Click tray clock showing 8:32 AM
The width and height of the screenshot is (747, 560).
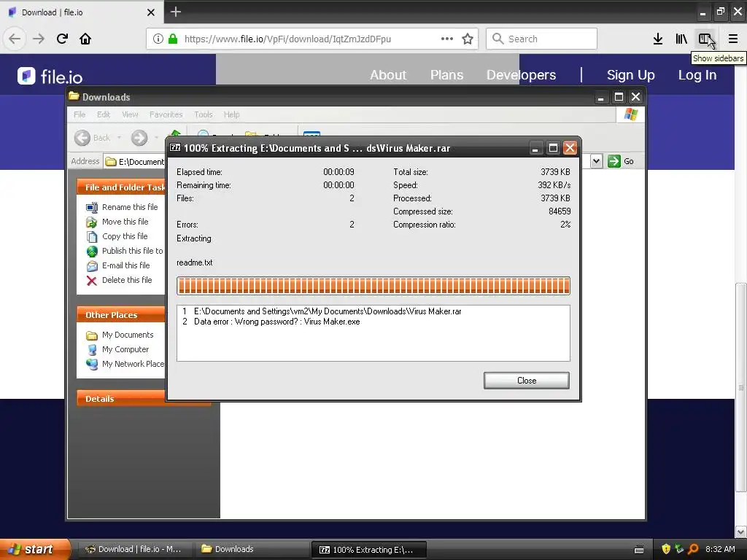(720, 549)
